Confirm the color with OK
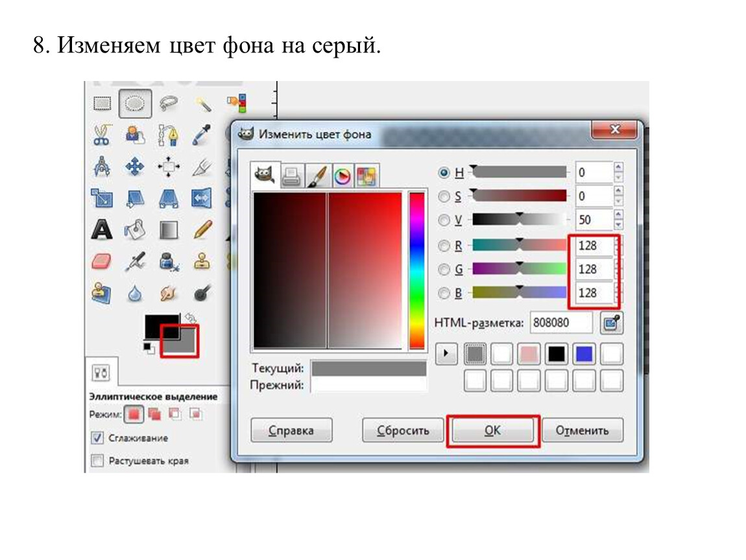This screenshot has width=746, height=560. [x=492, y=430]
